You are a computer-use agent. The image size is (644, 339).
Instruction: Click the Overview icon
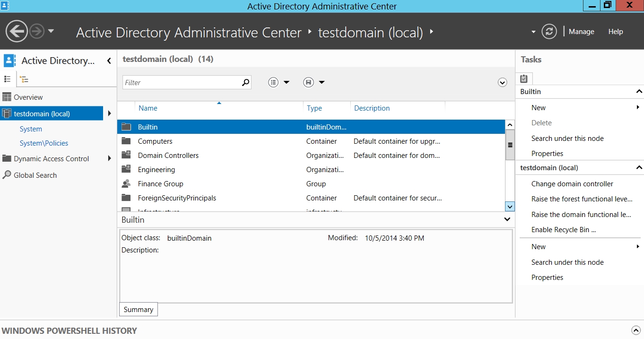click(x=7, y=97)
